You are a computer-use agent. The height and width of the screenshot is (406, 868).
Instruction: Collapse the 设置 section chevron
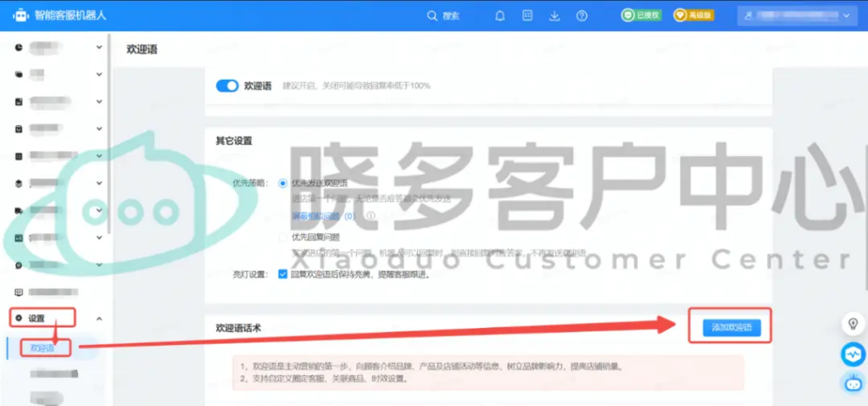99,319
